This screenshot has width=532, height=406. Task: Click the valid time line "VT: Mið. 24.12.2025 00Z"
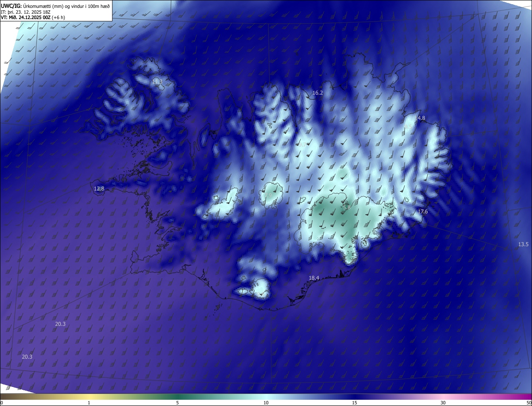(x=25, y=17)
